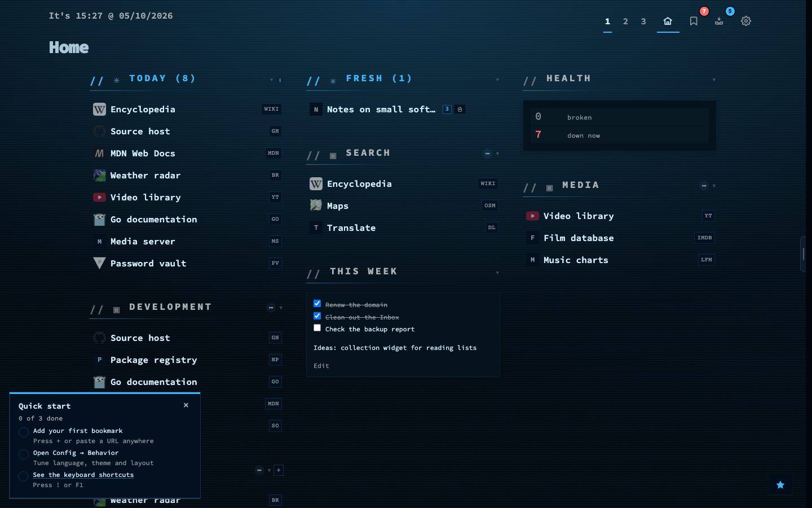Click the Wikipedia icon beside Encyclopedia in Today
Screen dimensions: 812x508
(x=99, y=110)
